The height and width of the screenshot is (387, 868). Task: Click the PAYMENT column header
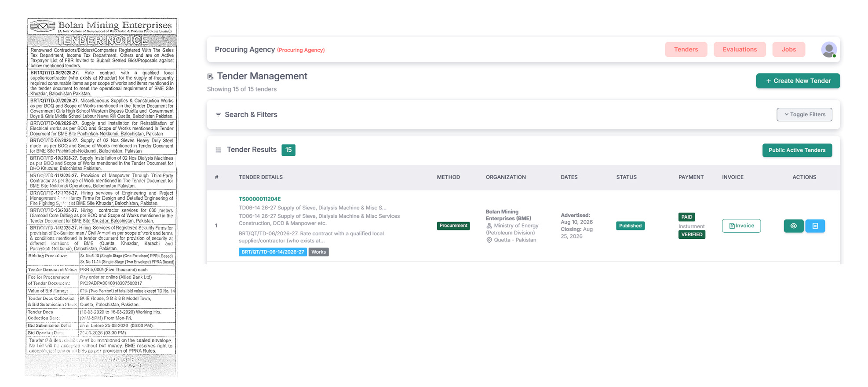tap(691, 177)
